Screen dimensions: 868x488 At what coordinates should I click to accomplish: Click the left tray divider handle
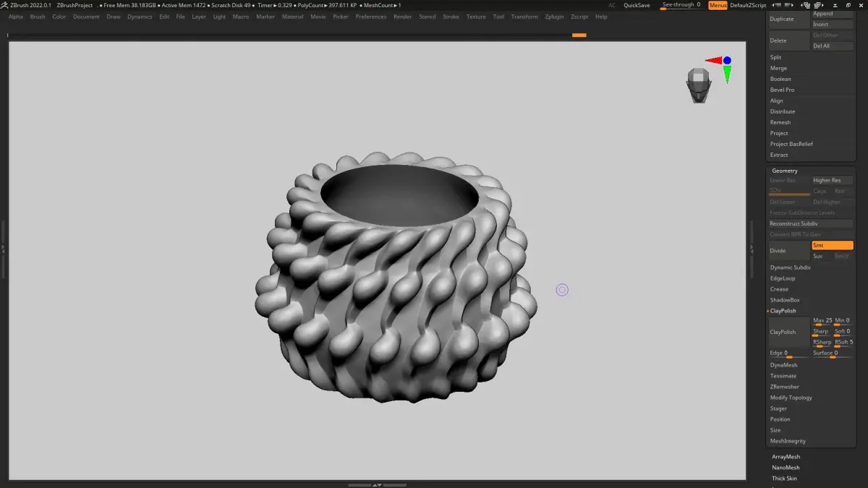3,249
